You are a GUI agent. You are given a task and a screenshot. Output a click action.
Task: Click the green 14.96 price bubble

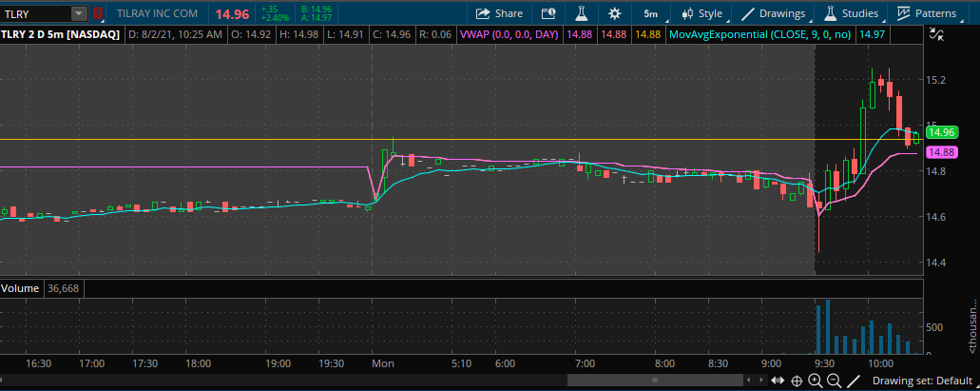[x=941, y=132]
